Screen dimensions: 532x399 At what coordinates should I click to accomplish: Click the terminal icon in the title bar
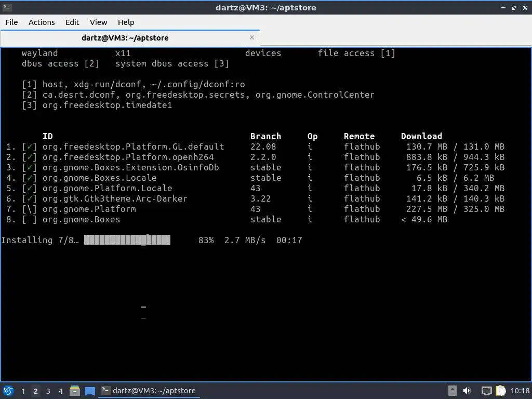pos(7,7)
